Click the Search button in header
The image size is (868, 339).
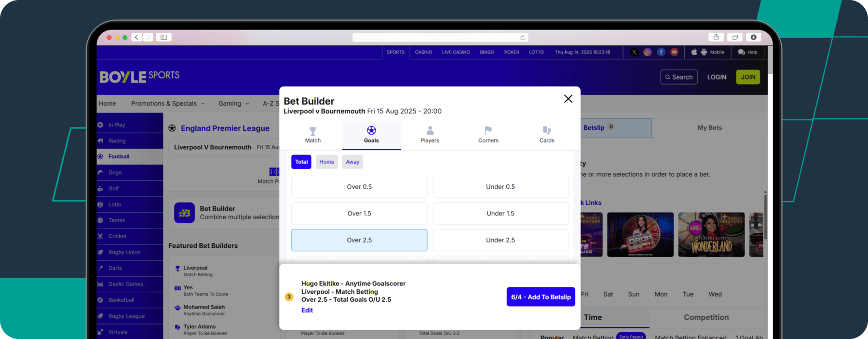pos(679,77)
